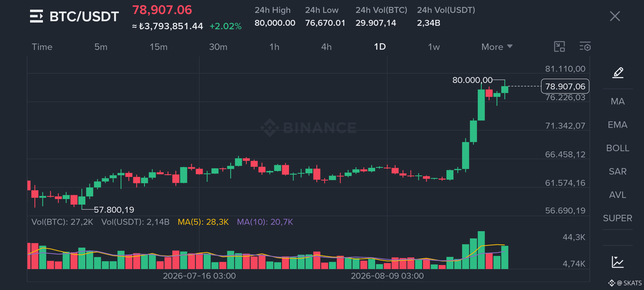This screenshot has width=644, height=290.
Task: Tap the 4,74K volume axis label
Action: 574,264
